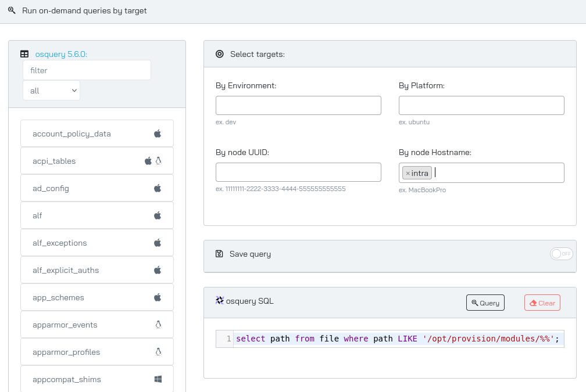The width and height of the screenshot is (586, 392).
Task: Click the red Clear button
Action: coord(542,303)
